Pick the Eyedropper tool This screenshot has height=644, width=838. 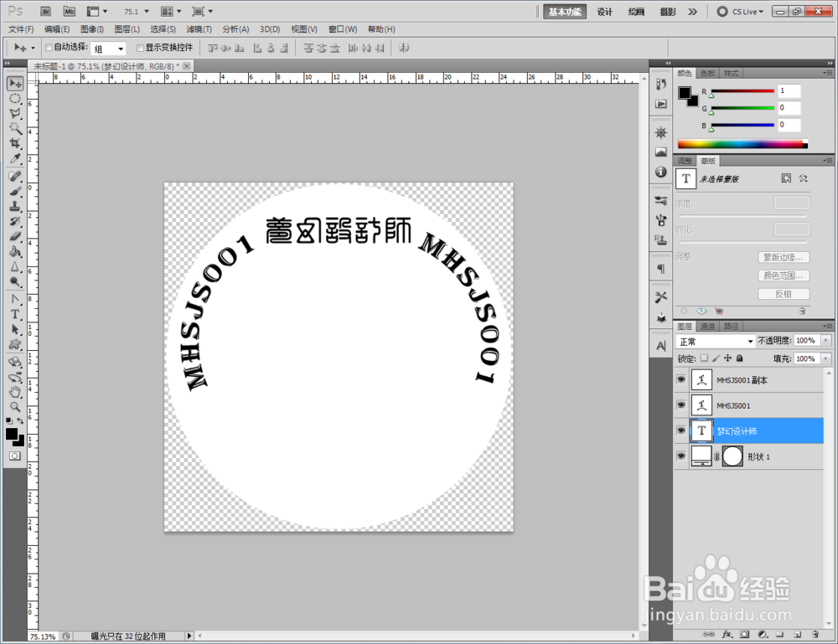click(x=15, y=158)
